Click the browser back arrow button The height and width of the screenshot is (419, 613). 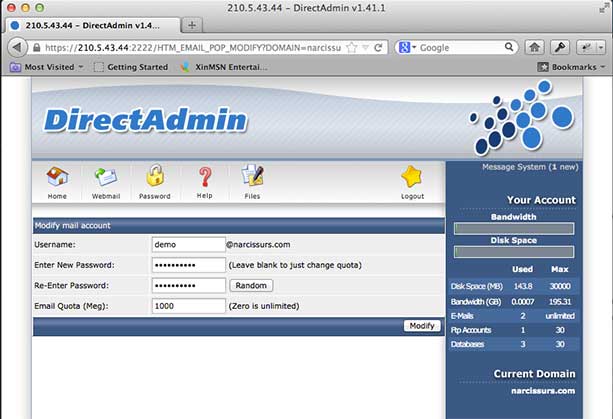17,48
